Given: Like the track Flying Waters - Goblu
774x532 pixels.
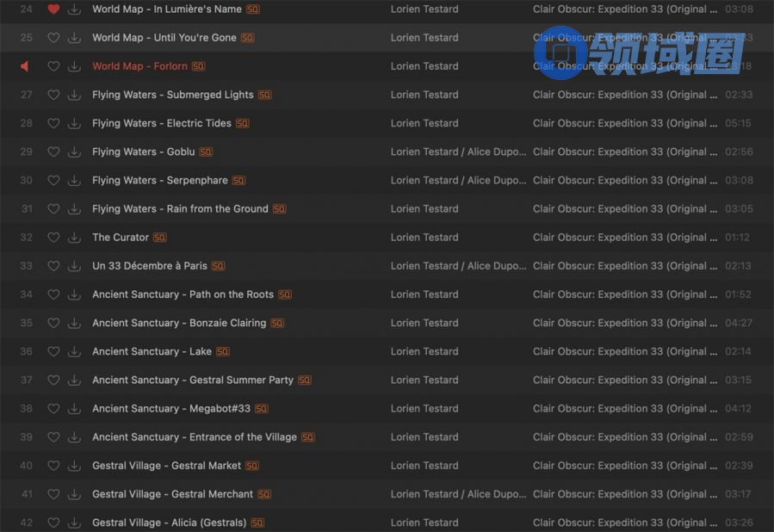Looking at the screenshot, I should (53, 152).
